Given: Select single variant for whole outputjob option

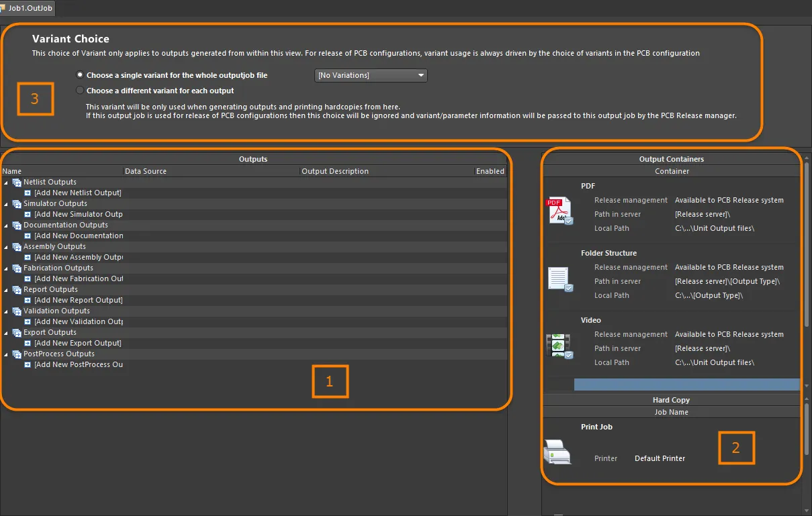Looking at the screenshot, I should [x=81, y=75].
